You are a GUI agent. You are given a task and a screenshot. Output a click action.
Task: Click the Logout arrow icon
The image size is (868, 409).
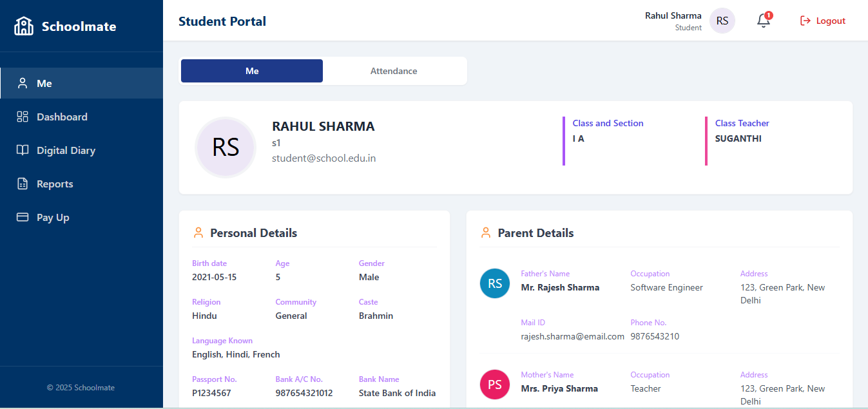pos(805,21)
